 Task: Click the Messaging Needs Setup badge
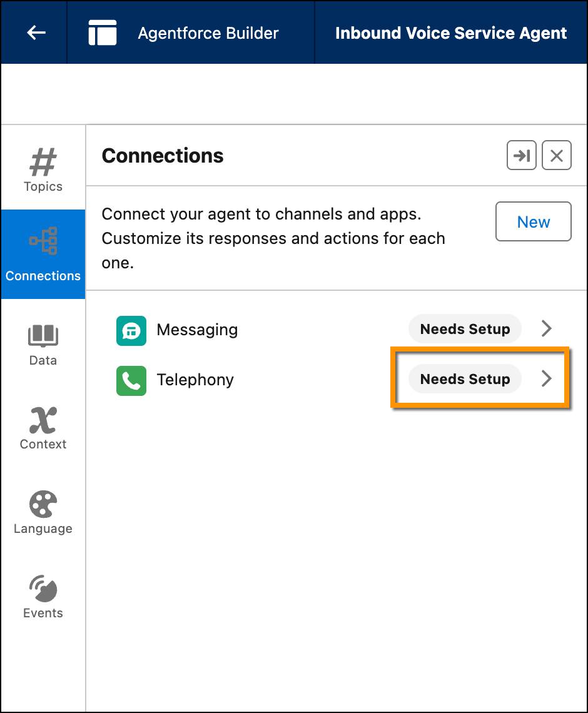click(465, 328)
